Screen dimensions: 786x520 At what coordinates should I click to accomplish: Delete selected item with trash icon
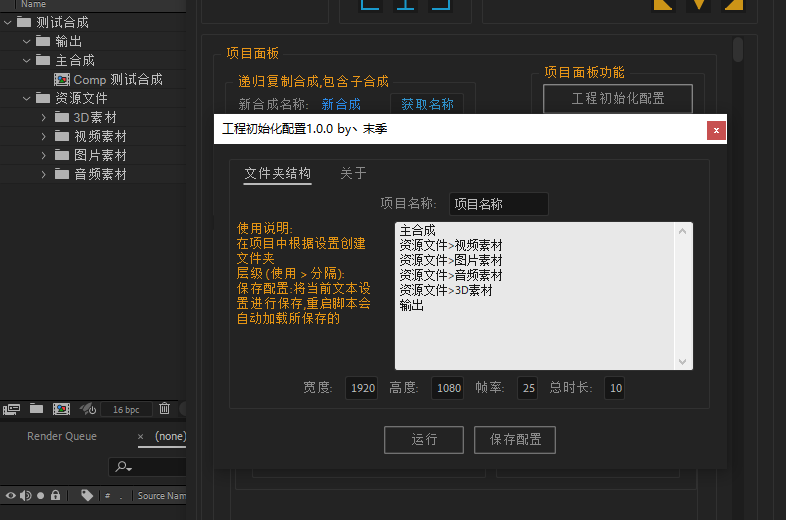coord(165,408)
